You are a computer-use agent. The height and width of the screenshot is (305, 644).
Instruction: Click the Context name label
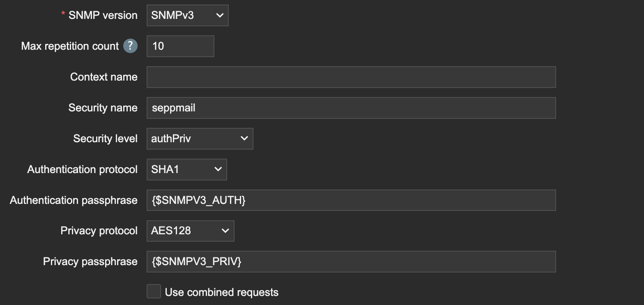(103, 77)
